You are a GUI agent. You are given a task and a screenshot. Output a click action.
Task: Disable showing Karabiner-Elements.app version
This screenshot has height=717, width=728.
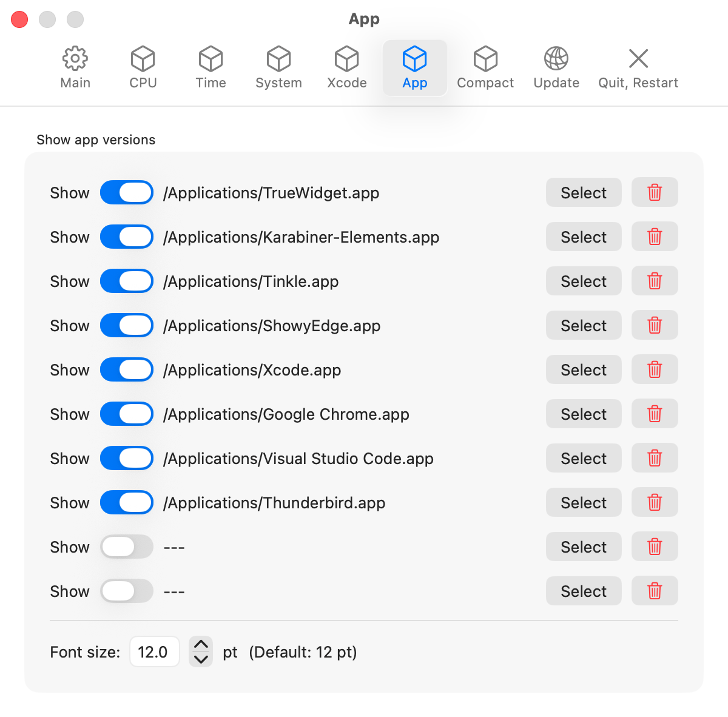[x=127, y=237]
